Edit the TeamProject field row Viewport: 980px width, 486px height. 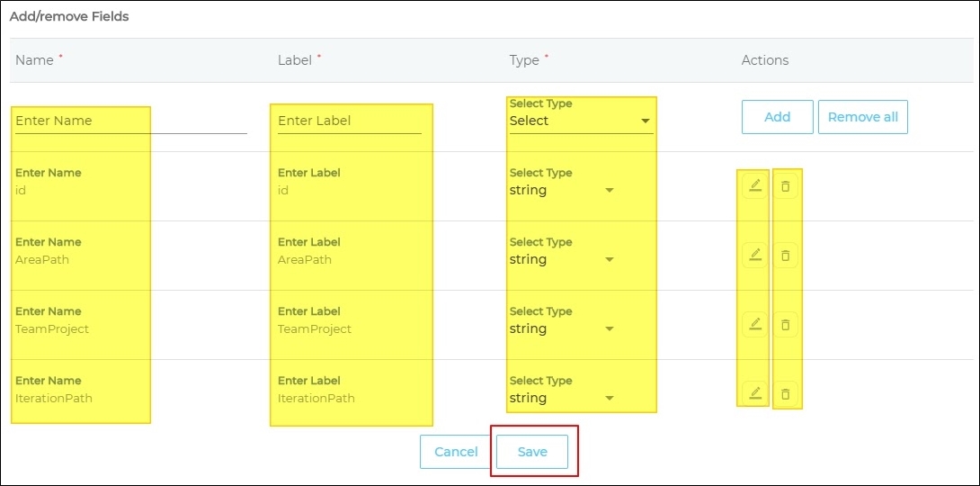[x=755, y=324]
